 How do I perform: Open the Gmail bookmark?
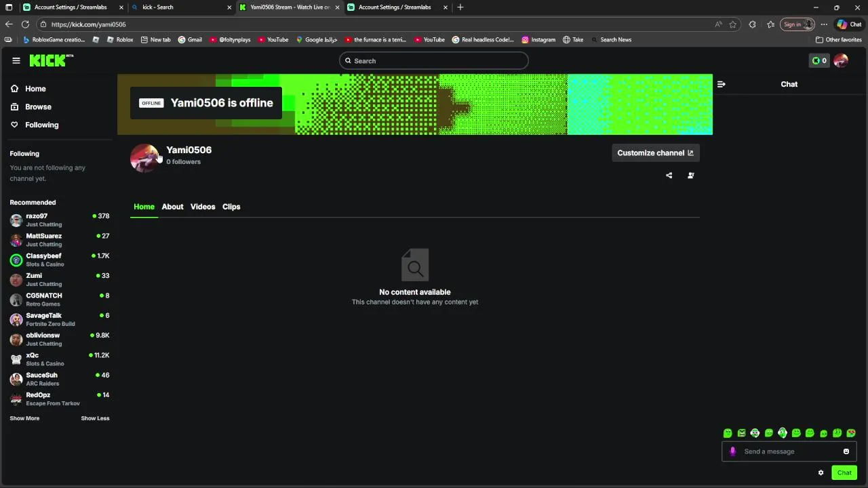point(190,39)
